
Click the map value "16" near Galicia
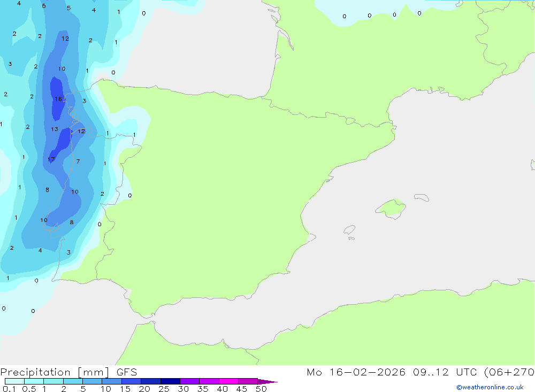tap(58, 99)
